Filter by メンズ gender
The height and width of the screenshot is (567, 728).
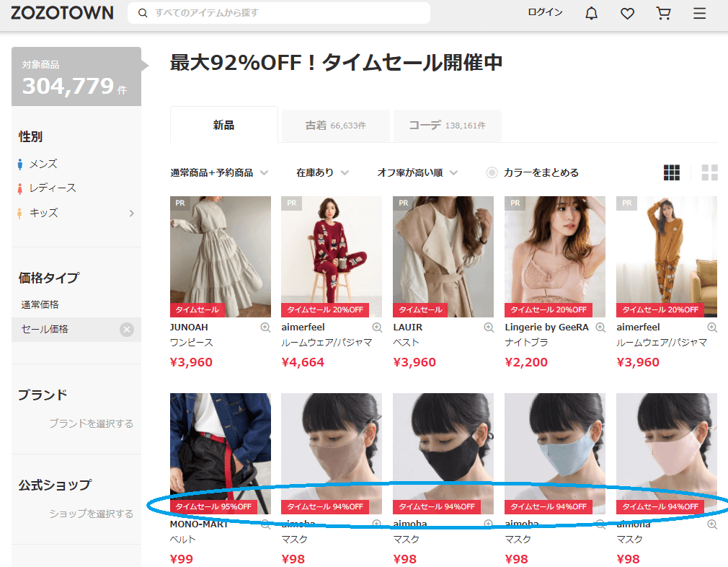tap(43, 164)
